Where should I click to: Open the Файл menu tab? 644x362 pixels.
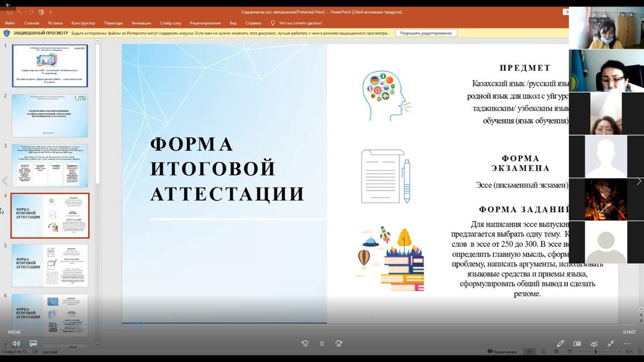(x=10, y=23)
